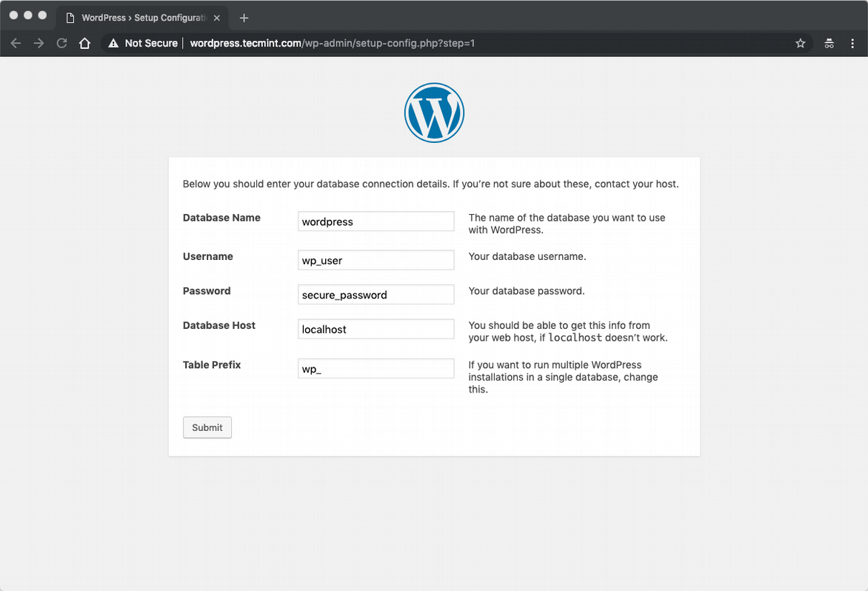Focus the Database Name field containing wordpress

click(376, 221)
